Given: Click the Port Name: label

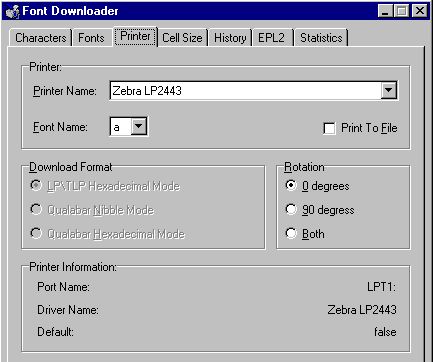Looking at the screenshot, I should click(63, 287).
